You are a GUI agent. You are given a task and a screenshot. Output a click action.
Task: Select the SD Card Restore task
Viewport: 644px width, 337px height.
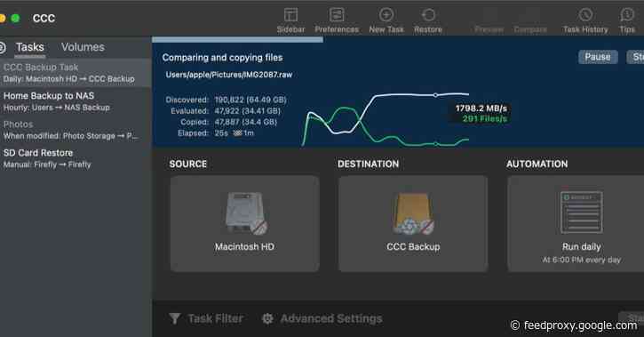click(x=76, y=158)
